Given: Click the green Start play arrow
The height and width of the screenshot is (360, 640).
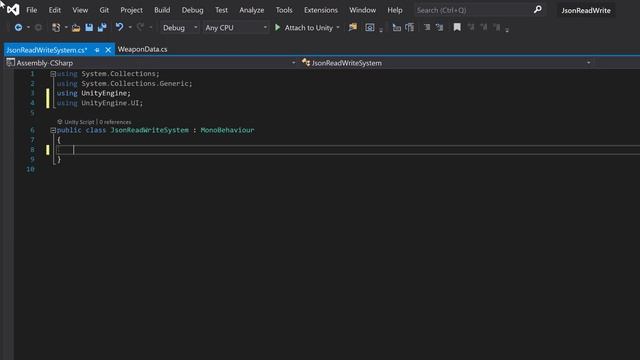Looking at the screenshot, I should point(278,27).
